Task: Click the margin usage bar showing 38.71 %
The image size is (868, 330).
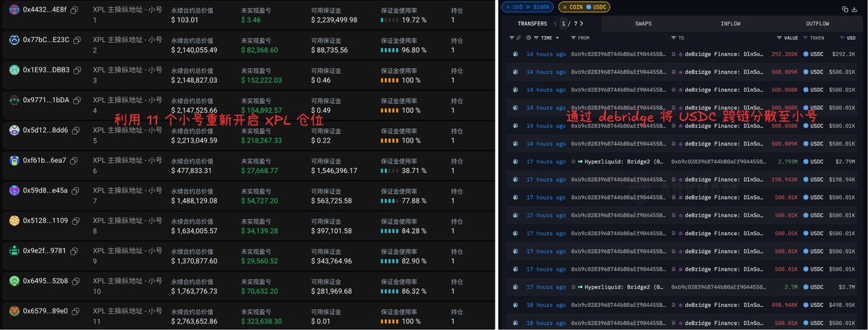Action: (x=389, y=171)
